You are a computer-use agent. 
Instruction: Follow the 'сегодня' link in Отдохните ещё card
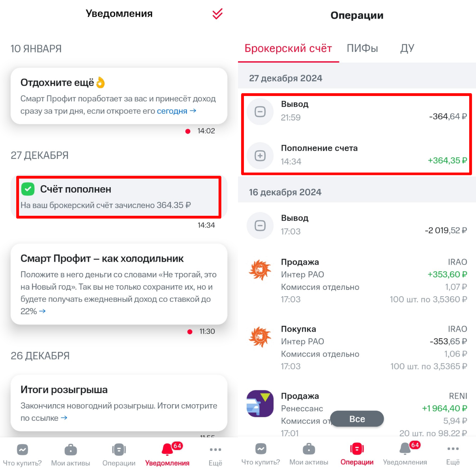coord(172,111)
